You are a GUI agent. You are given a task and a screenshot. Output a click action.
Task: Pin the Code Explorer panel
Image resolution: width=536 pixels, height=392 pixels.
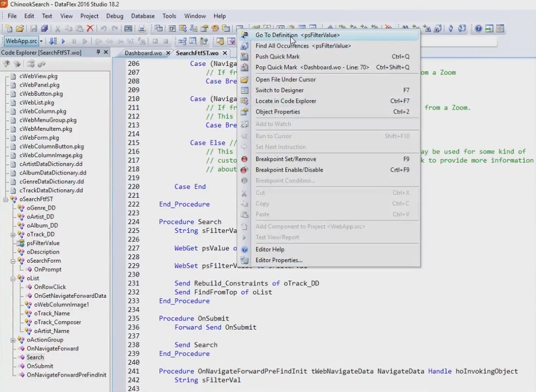pyautogui.click(x=98, y=53)
